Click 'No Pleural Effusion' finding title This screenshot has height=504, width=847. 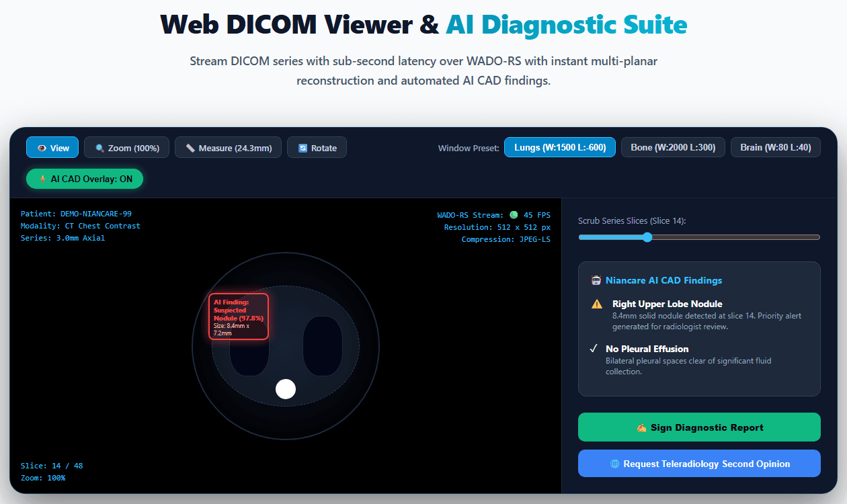(647, 349)
